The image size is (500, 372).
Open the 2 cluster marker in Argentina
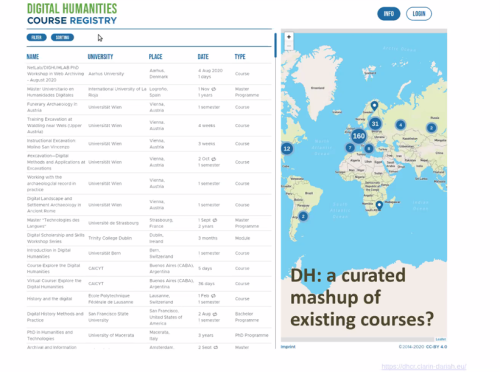[x=303, y=216]
